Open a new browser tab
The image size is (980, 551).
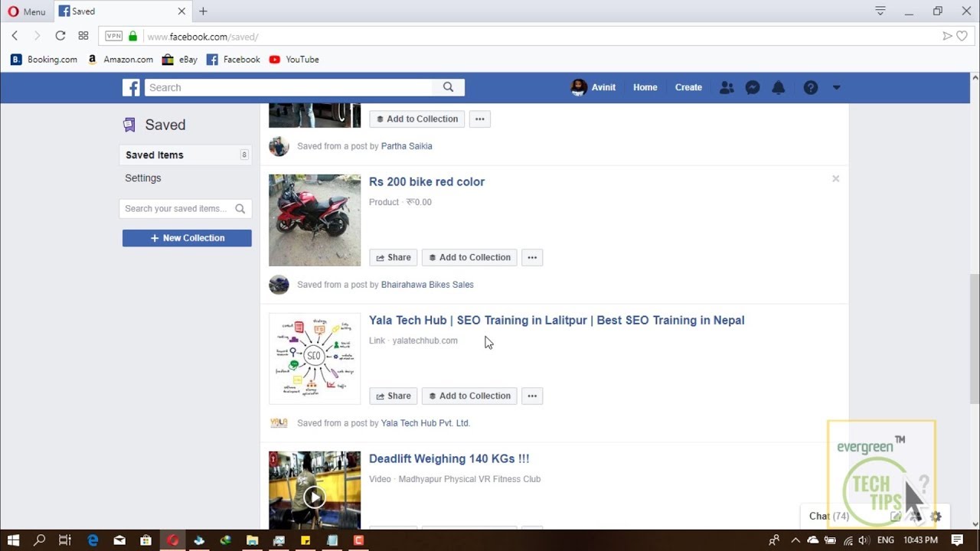tap(203, 11)
